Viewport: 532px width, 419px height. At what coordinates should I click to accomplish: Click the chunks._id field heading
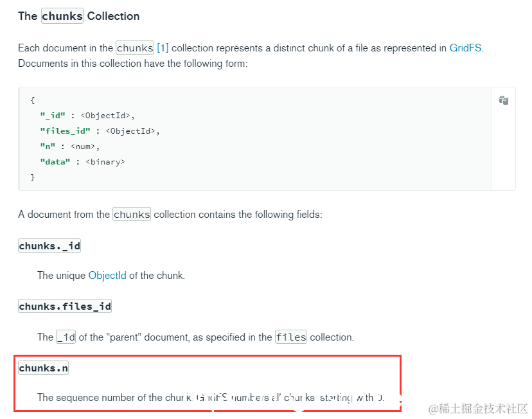[x=49, y=245]
